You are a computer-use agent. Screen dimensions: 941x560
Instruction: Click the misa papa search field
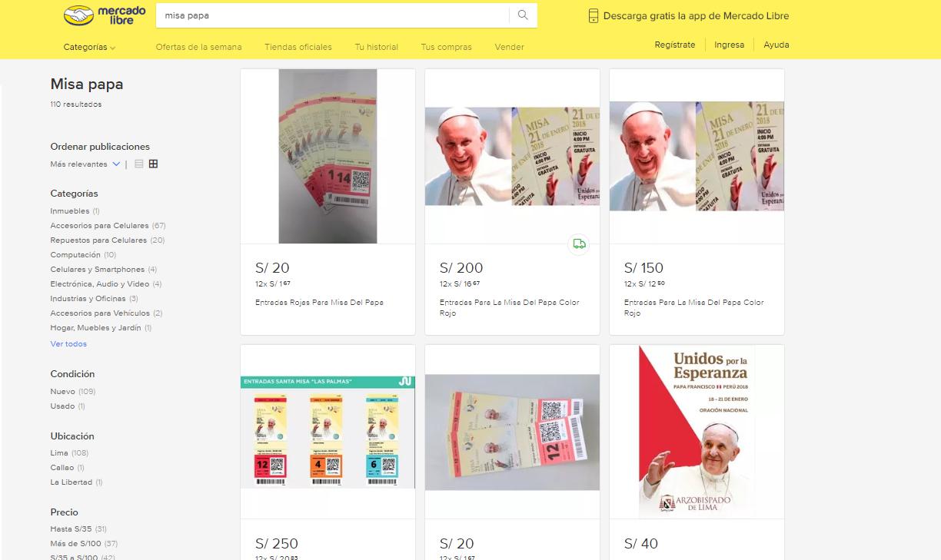332,15
